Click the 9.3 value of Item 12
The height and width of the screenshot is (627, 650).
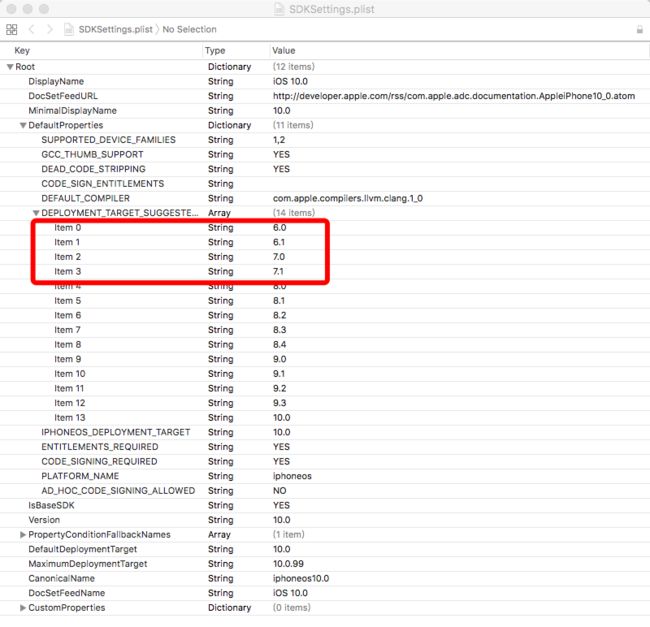(279, 403)
